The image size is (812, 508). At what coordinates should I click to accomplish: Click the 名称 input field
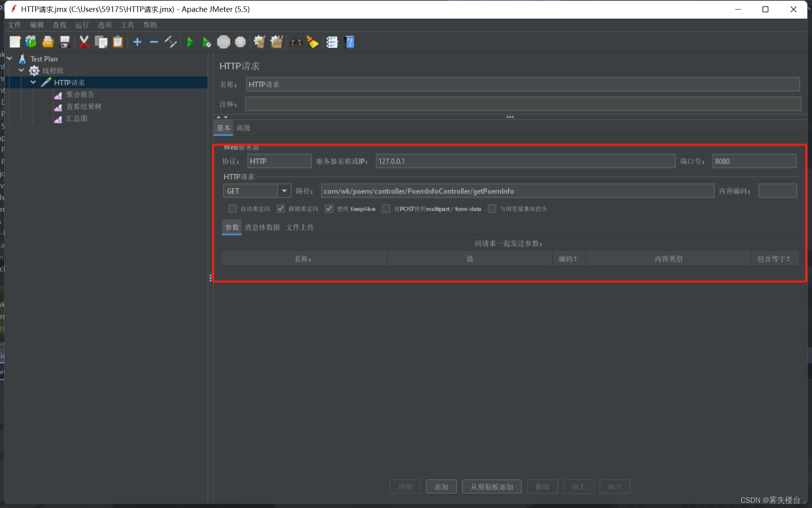pyautogui.click(x=523, y=85)
